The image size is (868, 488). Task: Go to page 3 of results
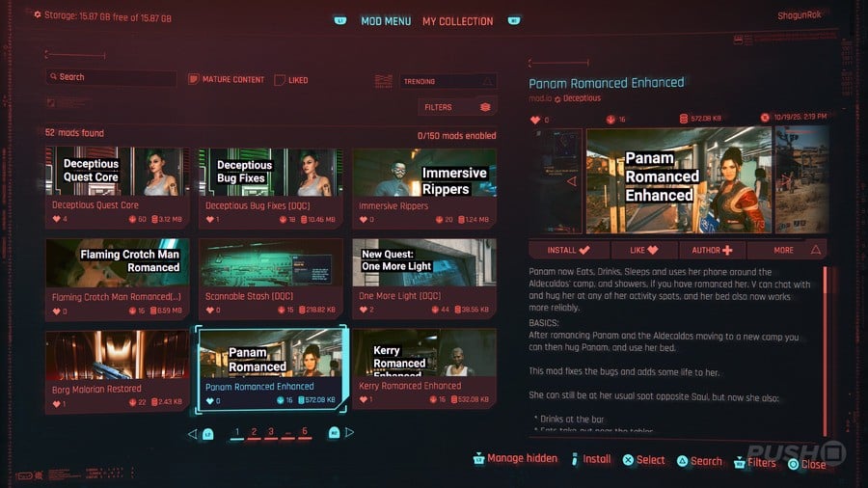271,432
